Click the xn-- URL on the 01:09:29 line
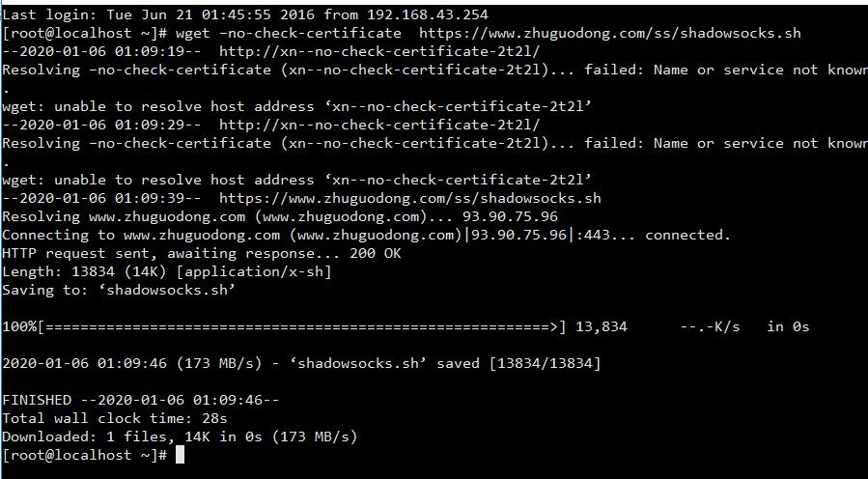The height and width of the screenshot is (479, 868). coord(379,125)
